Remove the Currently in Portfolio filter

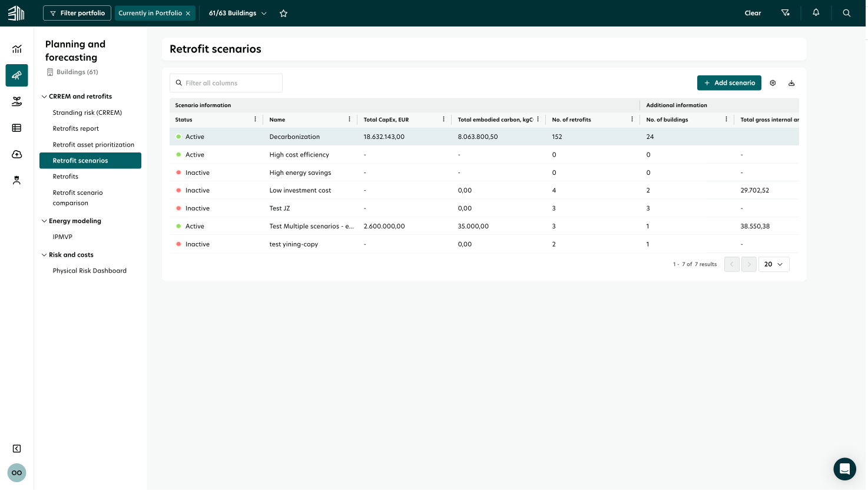[188, 13]
